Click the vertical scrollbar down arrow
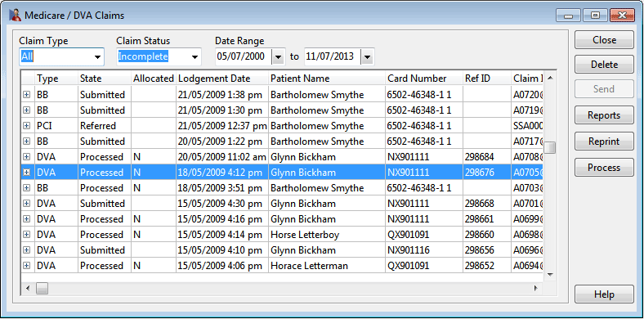644x319 pixels. [550, 275]
